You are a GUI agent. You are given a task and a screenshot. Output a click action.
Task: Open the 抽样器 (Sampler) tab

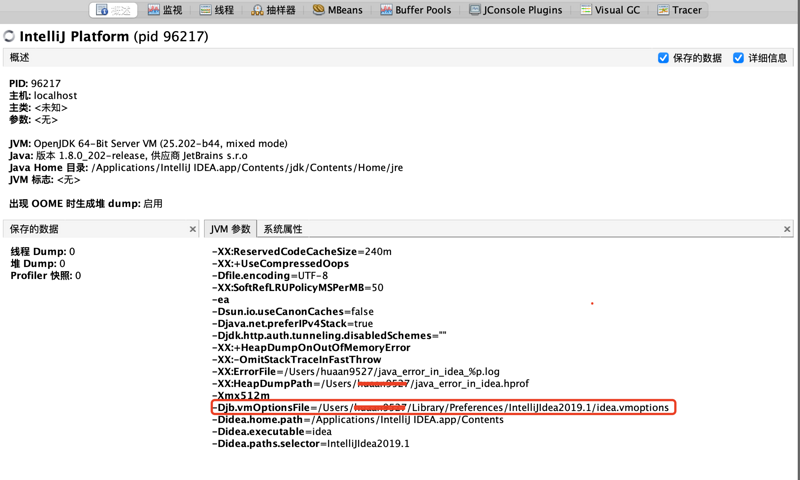pyautogui.click(x=273, y=10)
